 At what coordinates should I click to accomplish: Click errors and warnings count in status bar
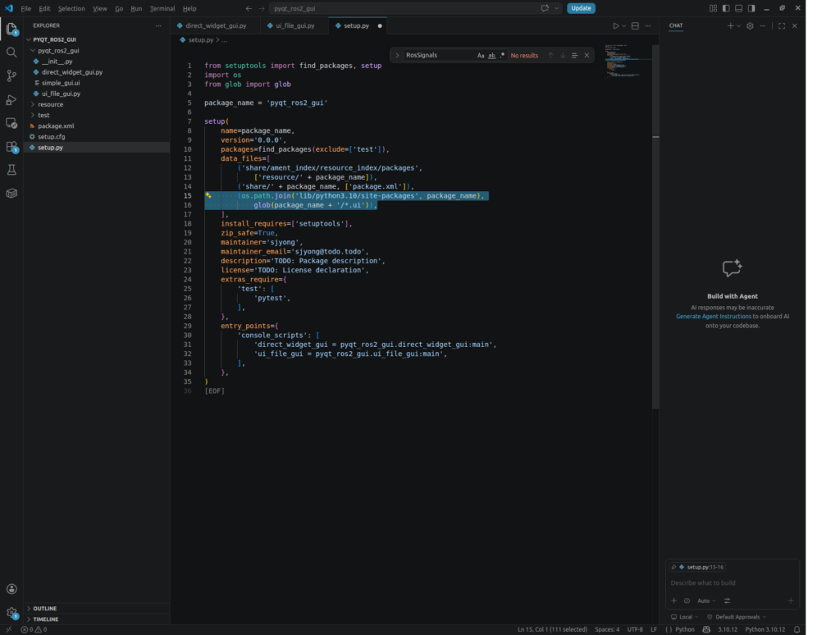click(34, 629)
